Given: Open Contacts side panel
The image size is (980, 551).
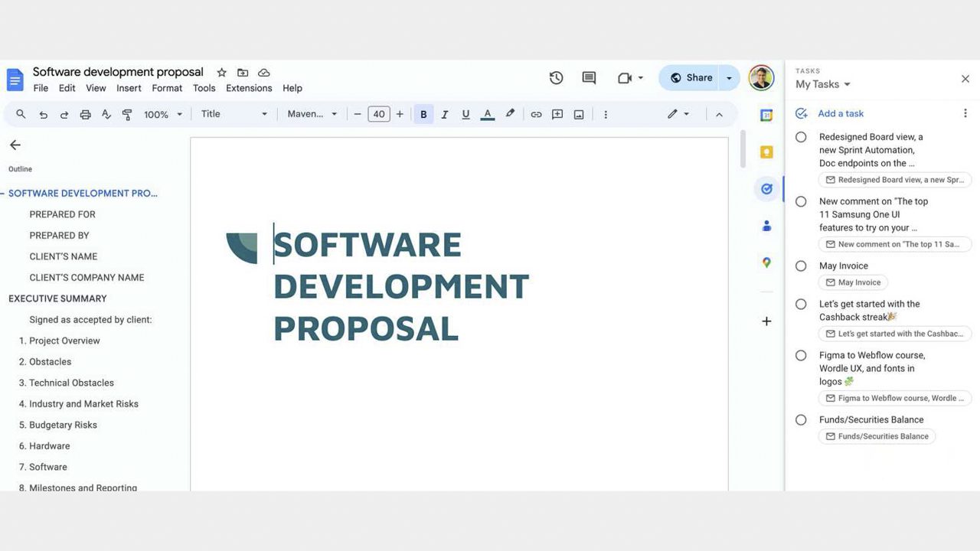Looking at the screenshot, I should tap(766, 226).
